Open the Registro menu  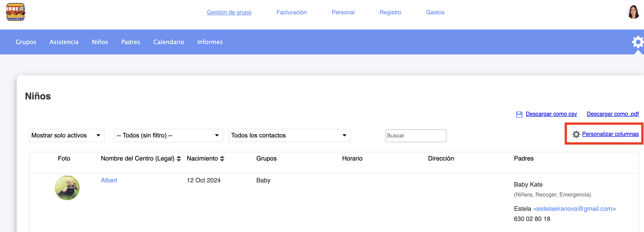pyautogui.click(x=390, y=12)
